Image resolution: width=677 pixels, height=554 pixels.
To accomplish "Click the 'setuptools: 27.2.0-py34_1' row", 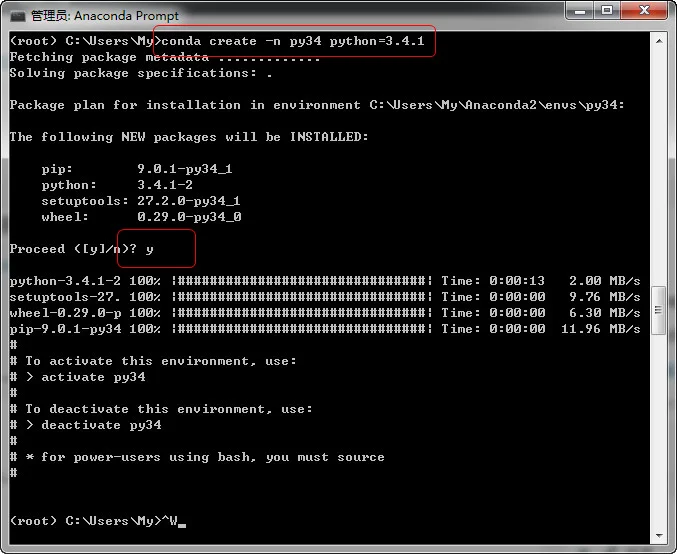I will pos(141,201).
